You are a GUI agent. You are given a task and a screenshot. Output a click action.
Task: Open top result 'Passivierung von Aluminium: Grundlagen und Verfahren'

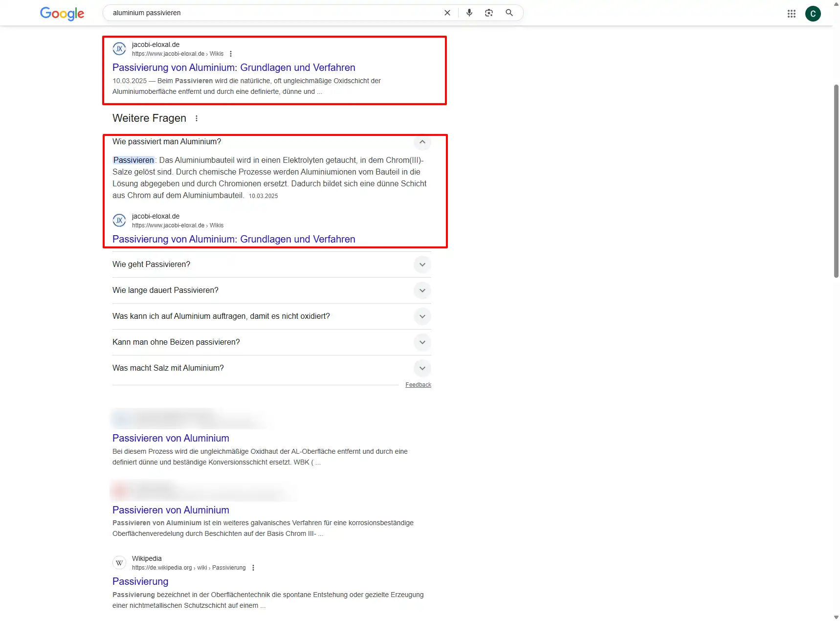pyautogui.click(x=234, y=67)
